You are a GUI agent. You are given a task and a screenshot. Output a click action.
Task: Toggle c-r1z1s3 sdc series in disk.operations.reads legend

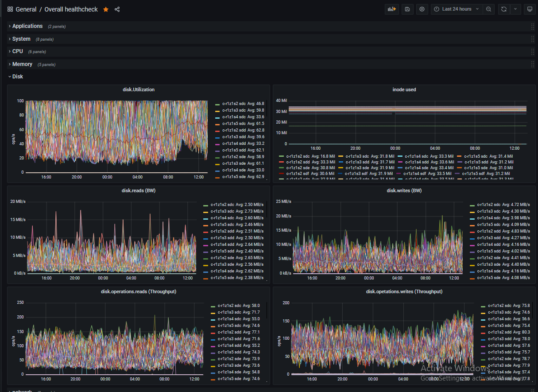[x=229, y=312]
